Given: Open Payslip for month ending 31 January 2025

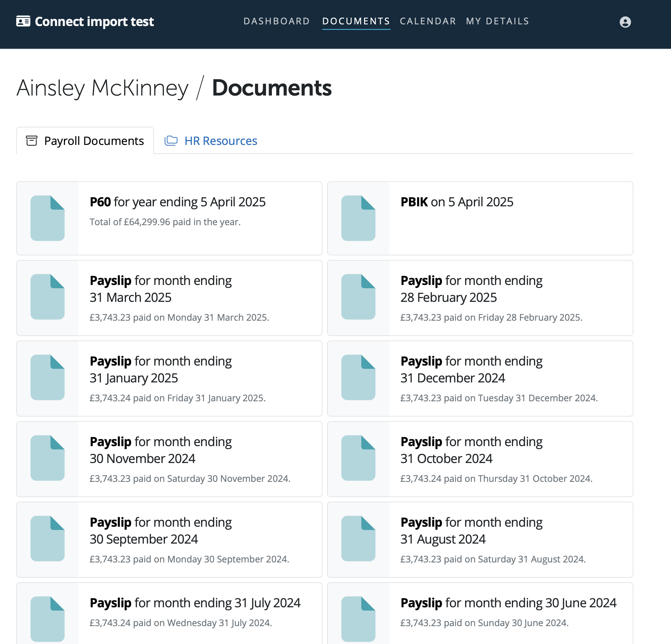Looking at the screenshot, I should [x=160, y=369].
